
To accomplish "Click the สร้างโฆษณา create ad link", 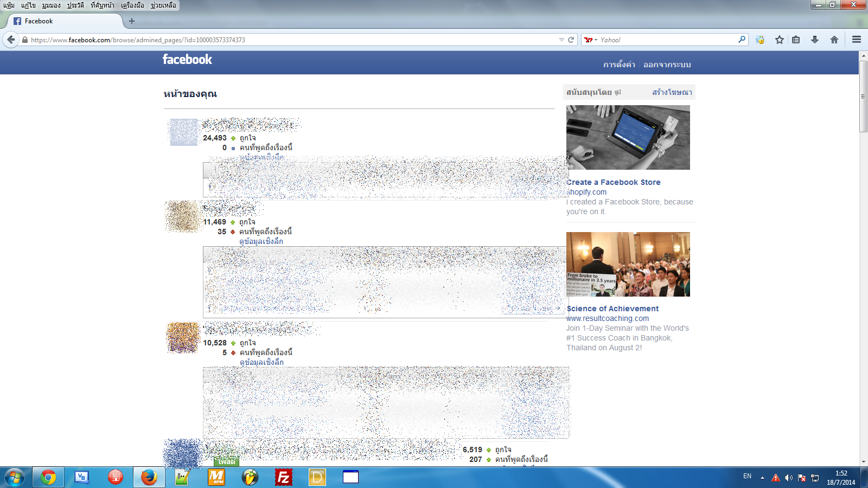I will coord(672,92).
